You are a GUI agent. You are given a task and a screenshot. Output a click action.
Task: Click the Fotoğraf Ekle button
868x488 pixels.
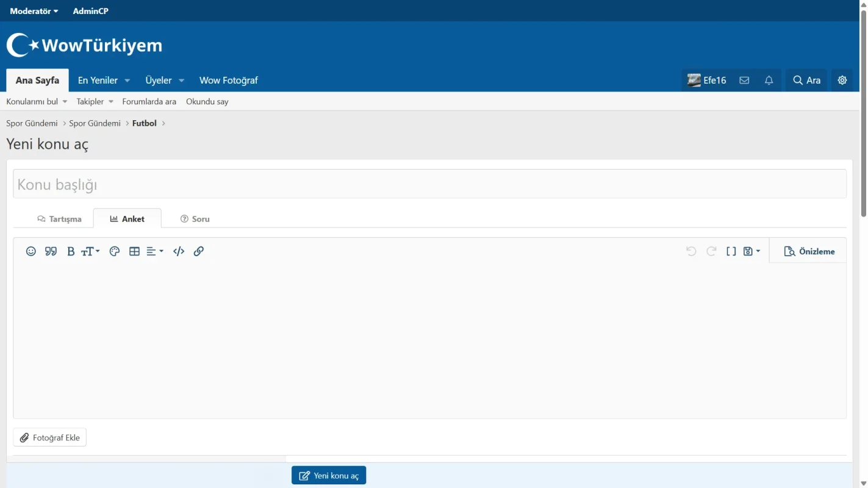tap(50, 437)
